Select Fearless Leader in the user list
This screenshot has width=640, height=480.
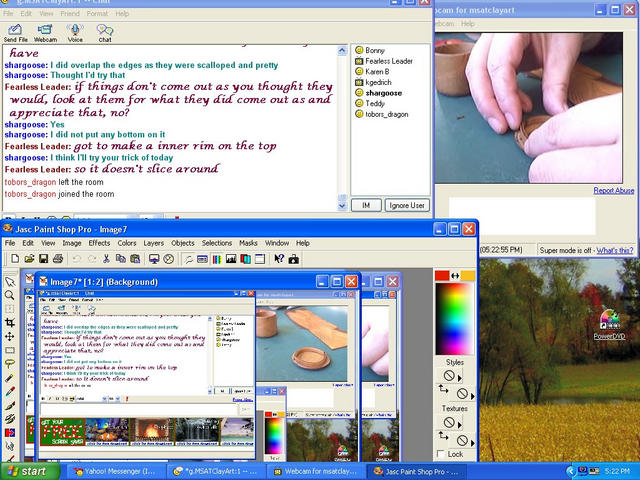click(x=384, y=61)
